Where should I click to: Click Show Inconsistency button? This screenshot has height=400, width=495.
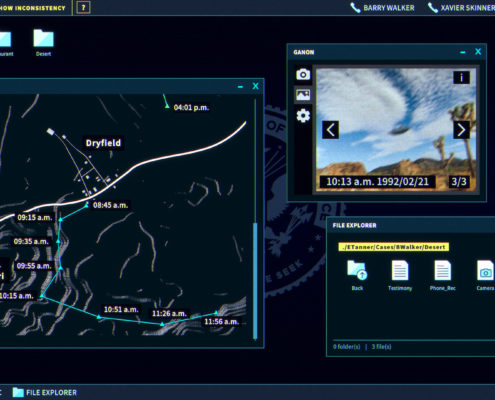(x=33, y=8)
